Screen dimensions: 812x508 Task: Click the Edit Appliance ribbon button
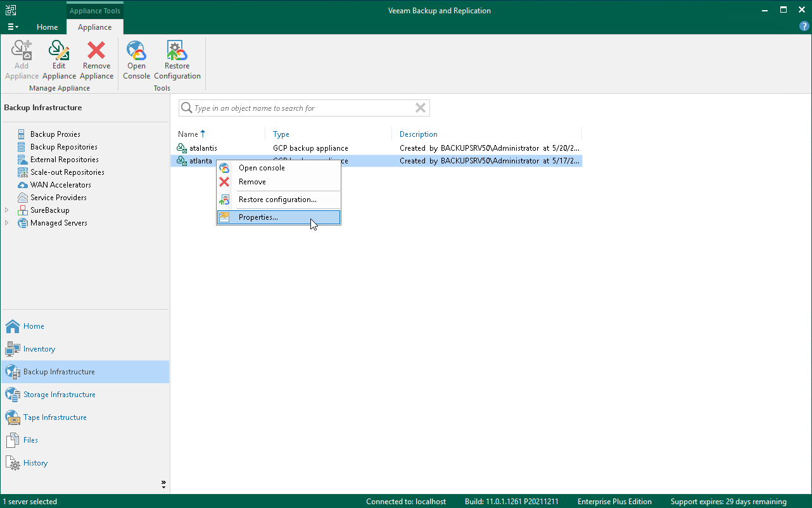(59, 60)
